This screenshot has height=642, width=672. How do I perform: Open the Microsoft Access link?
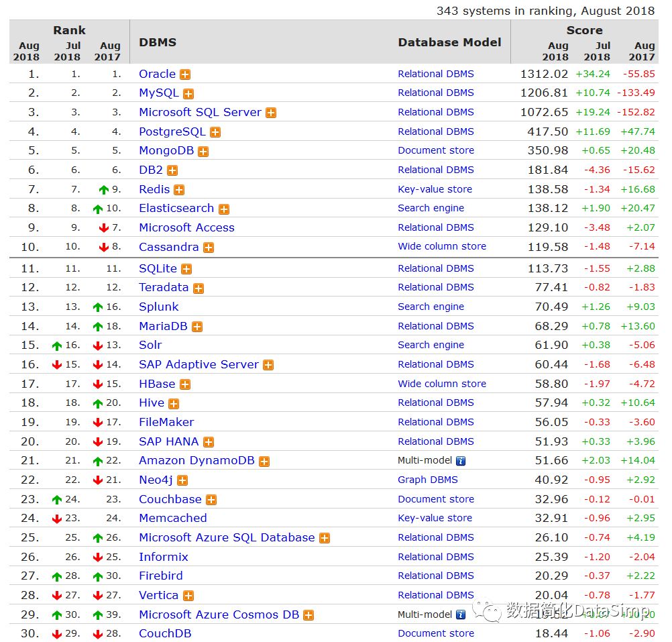pos(187,227)
